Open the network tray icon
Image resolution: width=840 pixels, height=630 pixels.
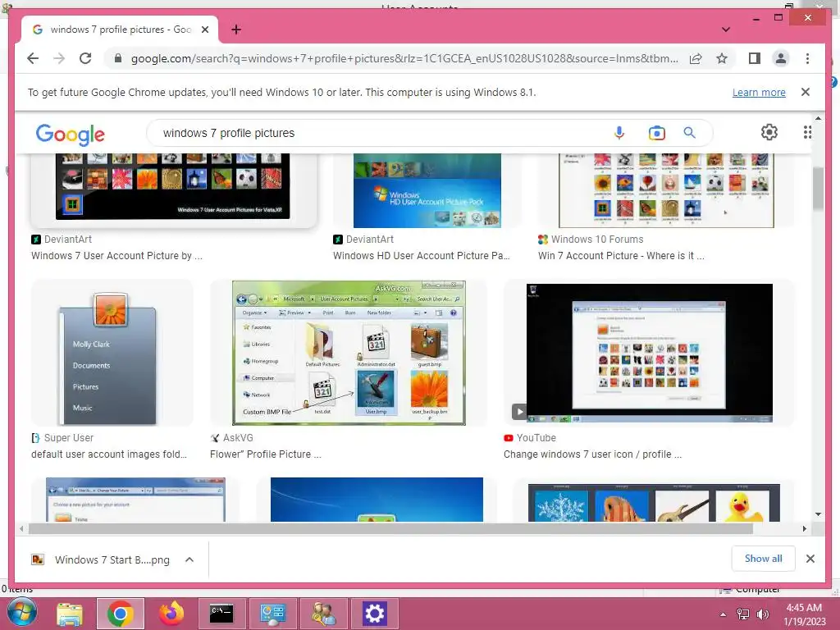[743, 614]
